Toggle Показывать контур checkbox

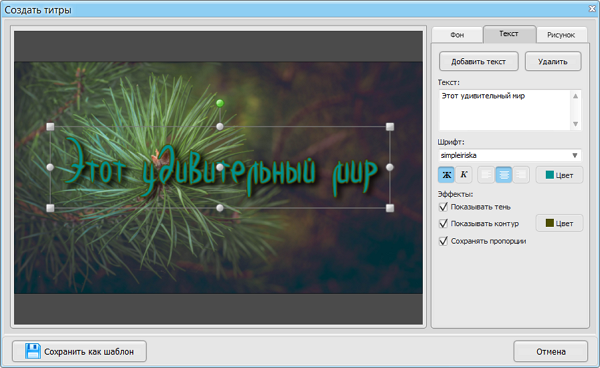[443, 223]
